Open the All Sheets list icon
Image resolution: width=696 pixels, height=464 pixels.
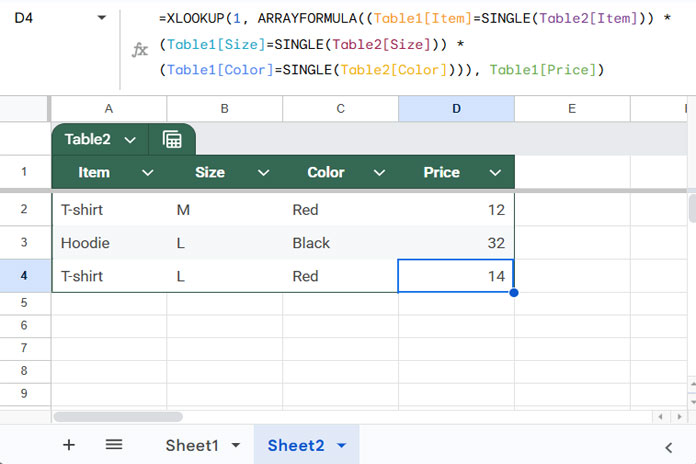click(114, 444)
